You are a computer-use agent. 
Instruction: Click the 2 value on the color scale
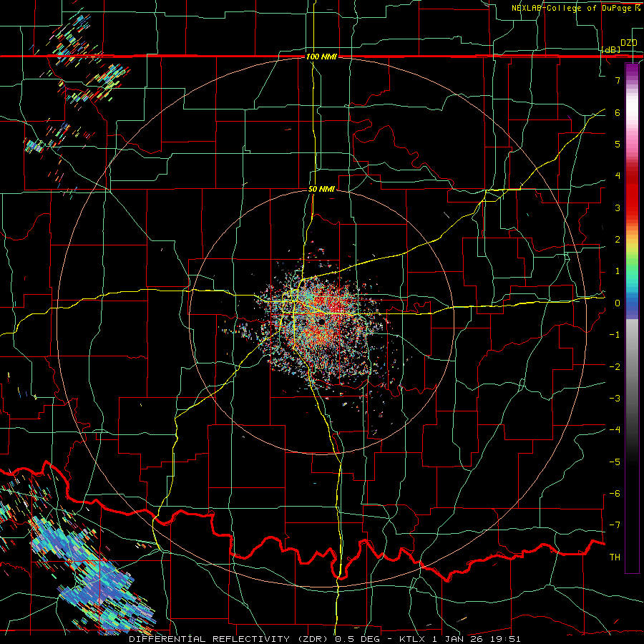coord(618,240)
